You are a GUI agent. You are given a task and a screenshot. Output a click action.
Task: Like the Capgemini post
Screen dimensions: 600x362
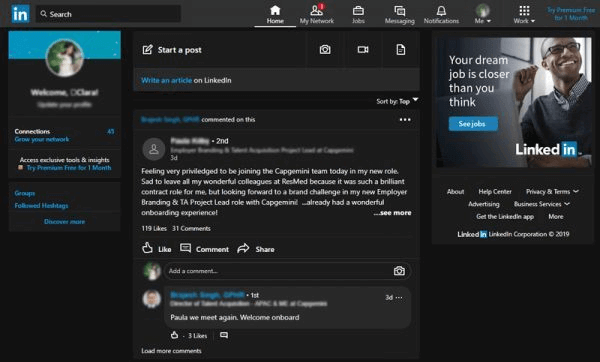pos(157,249)
